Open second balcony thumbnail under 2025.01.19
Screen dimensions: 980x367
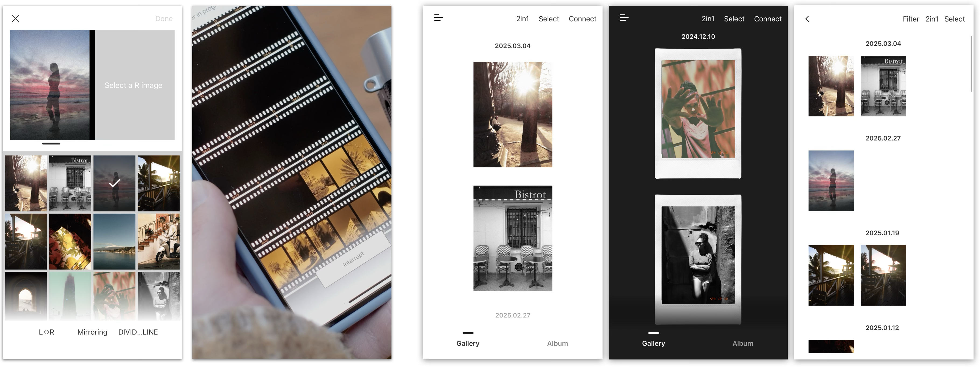tap(883, 275)
